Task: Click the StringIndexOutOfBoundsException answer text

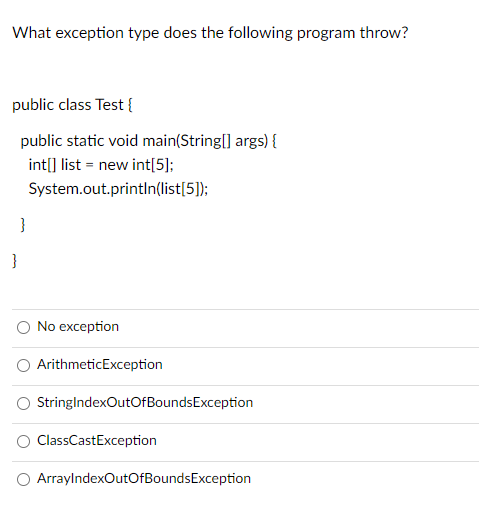Action: 145,403
